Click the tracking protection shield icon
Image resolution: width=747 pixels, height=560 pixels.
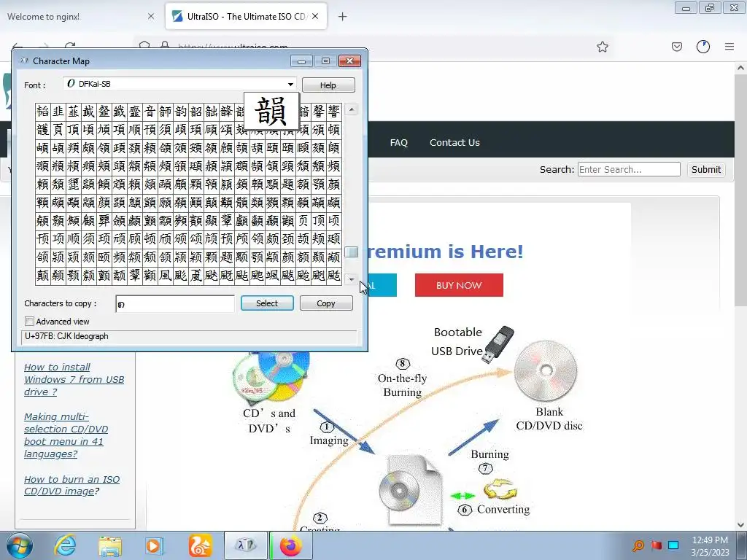coord(144,46)
